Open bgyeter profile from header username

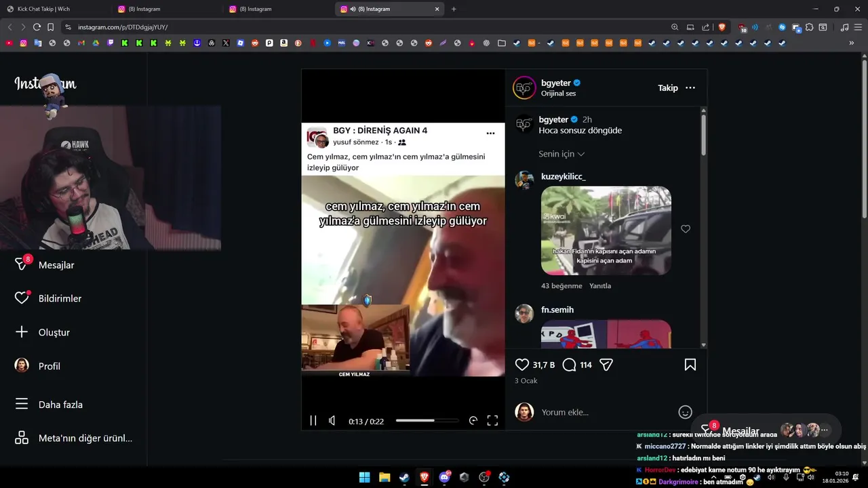pos(556,83)
